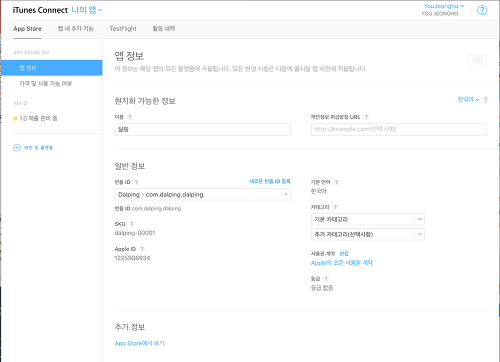Screen dimensions: 500x362
Task: Click the 앱 정보 page heading
Action: [129, 56]
